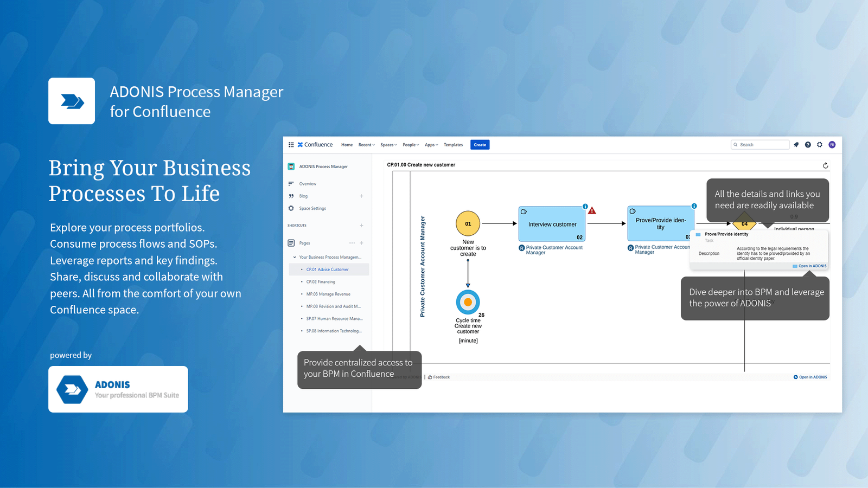Screen dimensions: 868x488
Task: Open the FB user avatar menu
Action: pos(832,145)
